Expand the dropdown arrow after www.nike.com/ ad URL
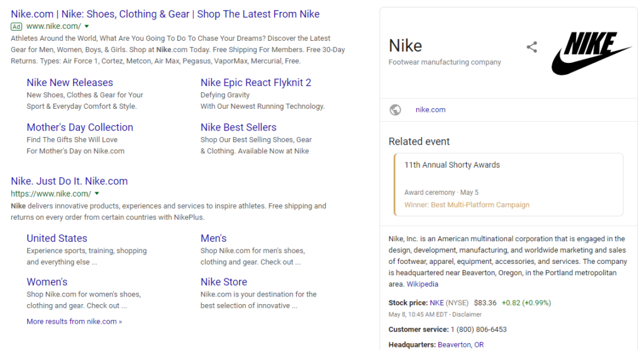644x350 pixels. pyautogui.click(x=87, y=26)
